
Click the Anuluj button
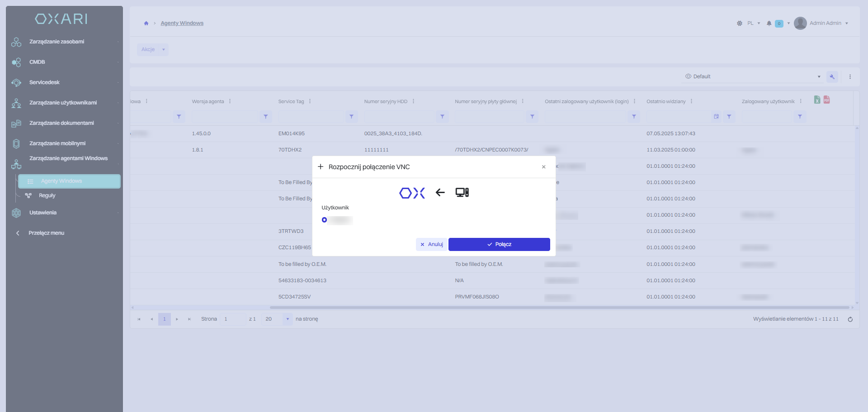coord(431,244)
